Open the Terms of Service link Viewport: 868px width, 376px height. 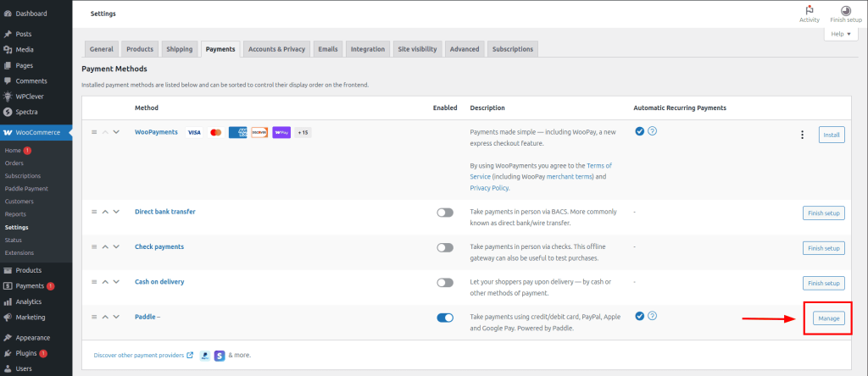[541, 171]
